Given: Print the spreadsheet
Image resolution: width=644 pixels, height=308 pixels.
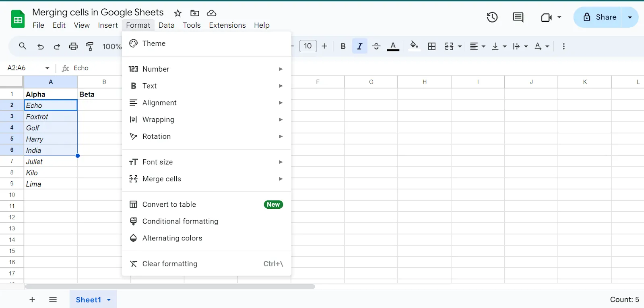Looking at the screenshot, I should [x=73, y=46].
